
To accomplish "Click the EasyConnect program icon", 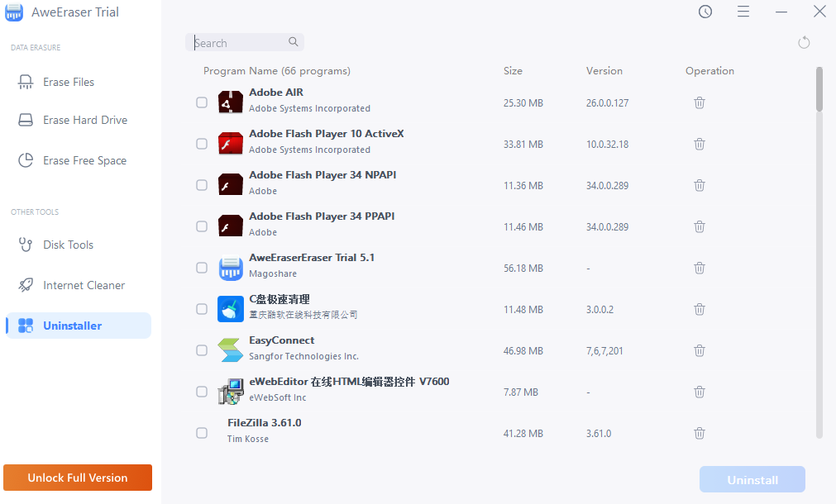I will tap(231, 350).
